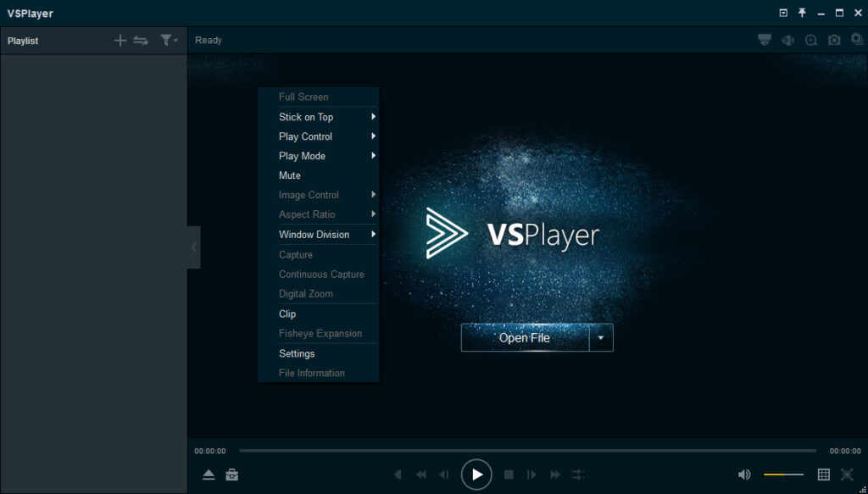Click the Open File button
This screenshot has width=868, height=494.
pos(525,337)
